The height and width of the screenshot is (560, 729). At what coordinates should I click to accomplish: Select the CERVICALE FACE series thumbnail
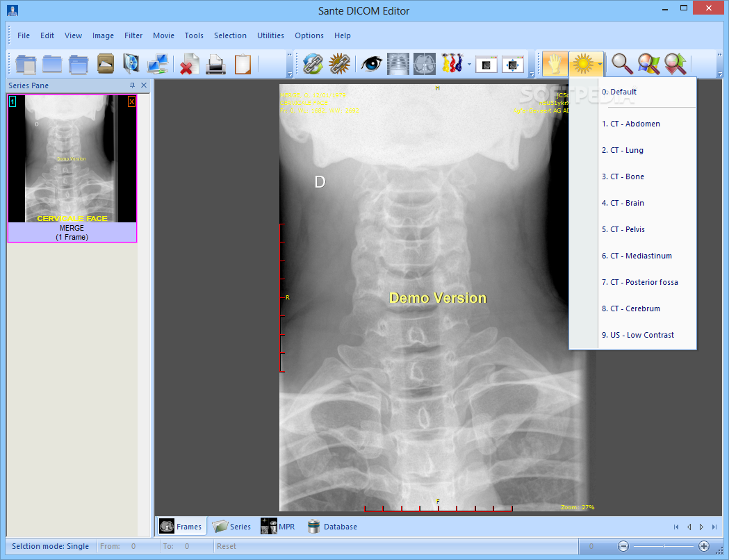coord(72,168)
